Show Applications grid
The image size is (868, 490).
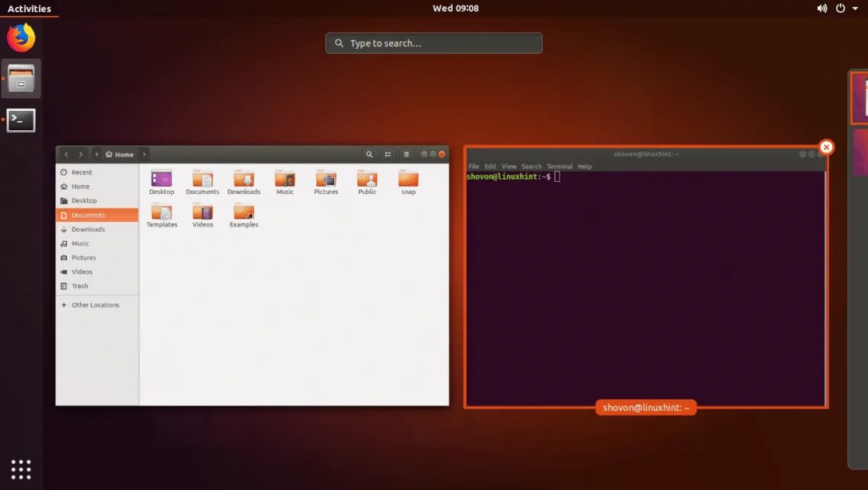[21, 469]
